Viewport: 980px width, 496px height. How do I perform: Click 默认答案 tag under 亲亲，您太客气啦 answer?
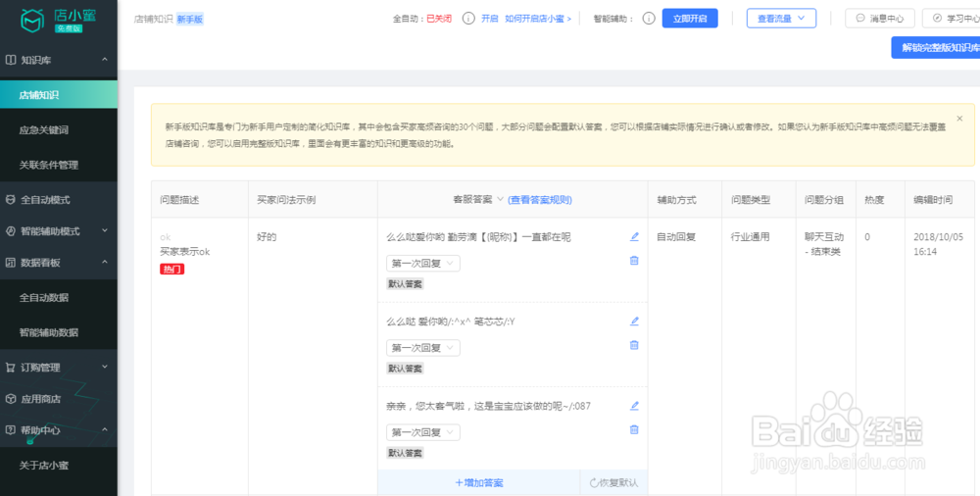(405, 453)
